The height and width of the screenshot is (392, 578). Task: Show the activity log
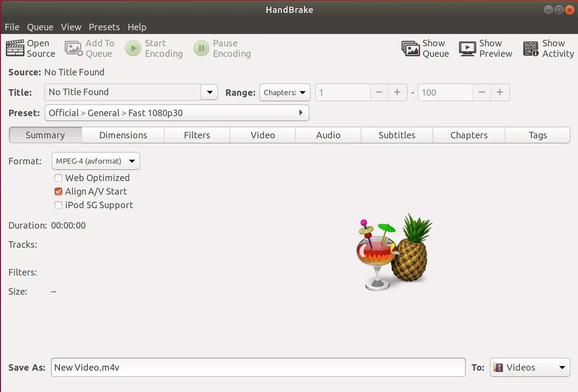tap(548, 48)
